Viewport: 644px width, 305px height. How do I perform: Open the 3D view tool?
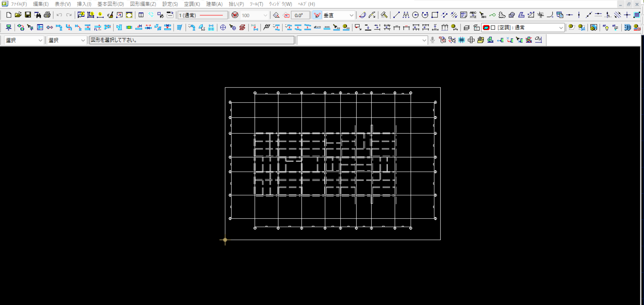point(628,27)
